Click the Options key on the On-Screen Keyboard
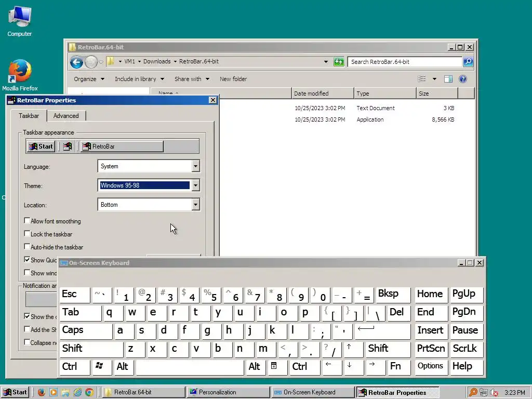This screenshot has width=532, height=399. tap(431, 367)
